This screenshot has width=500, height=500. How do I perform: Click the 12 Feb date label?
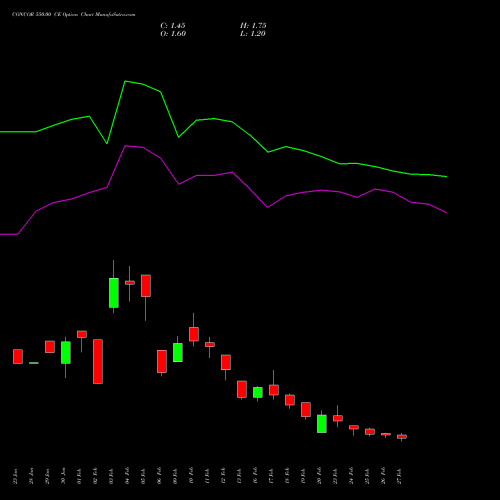[223, 476]
